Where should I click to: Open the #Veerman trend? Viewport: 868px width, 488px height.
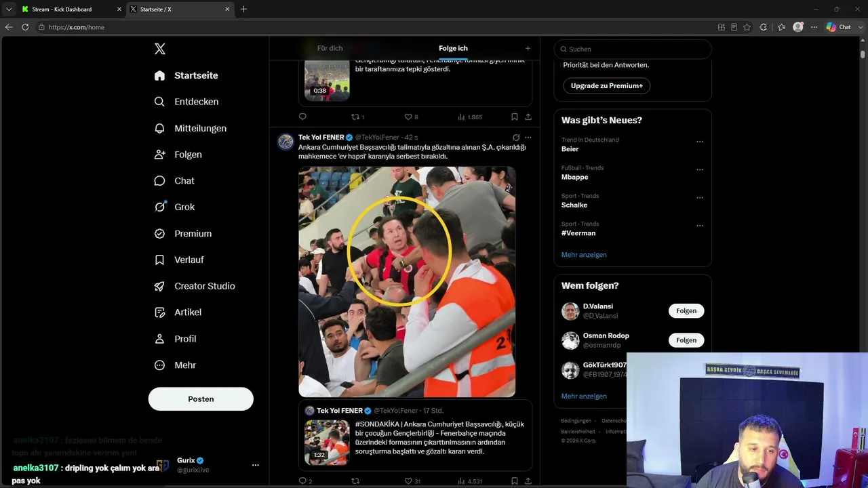tap(578, 233)
